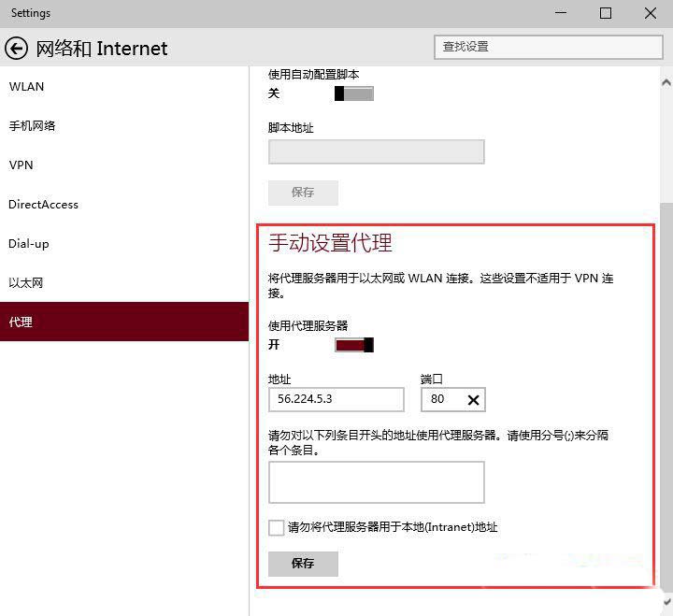
Task: Select 以太网 in the sidebar
Action: tap(124, 283)
